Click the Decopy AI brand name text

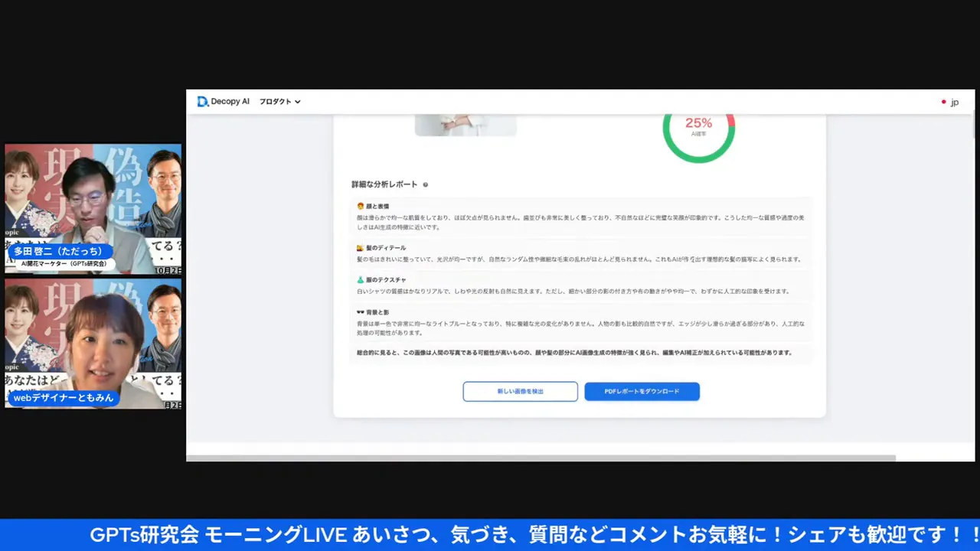[x=230, y=102]
